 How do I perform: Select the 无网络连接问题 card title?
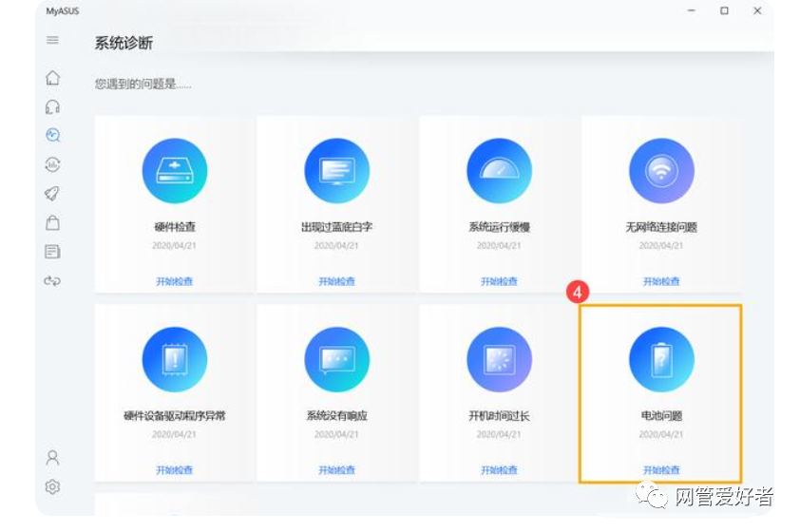point(661,227)
